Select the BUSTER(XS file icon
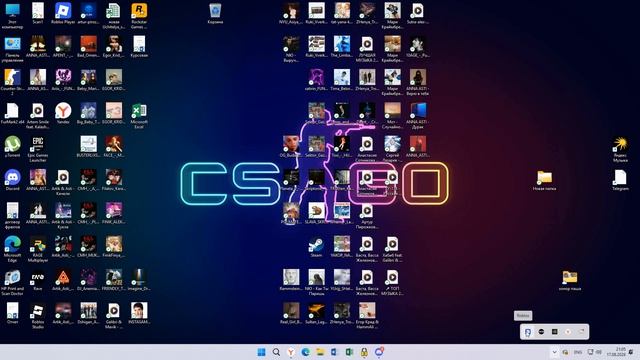The height and width of the screenshot is (360, 640). click(x=88, y=147)
